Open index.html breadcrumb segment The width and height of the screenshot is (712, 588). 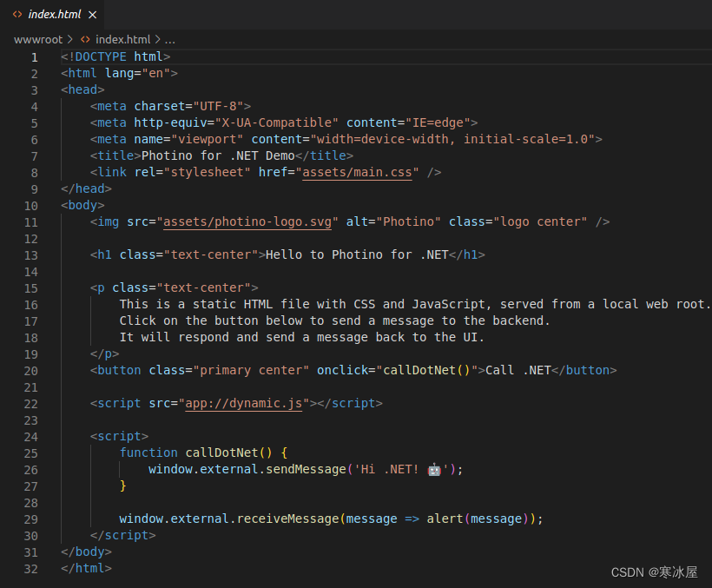(122, 40)
